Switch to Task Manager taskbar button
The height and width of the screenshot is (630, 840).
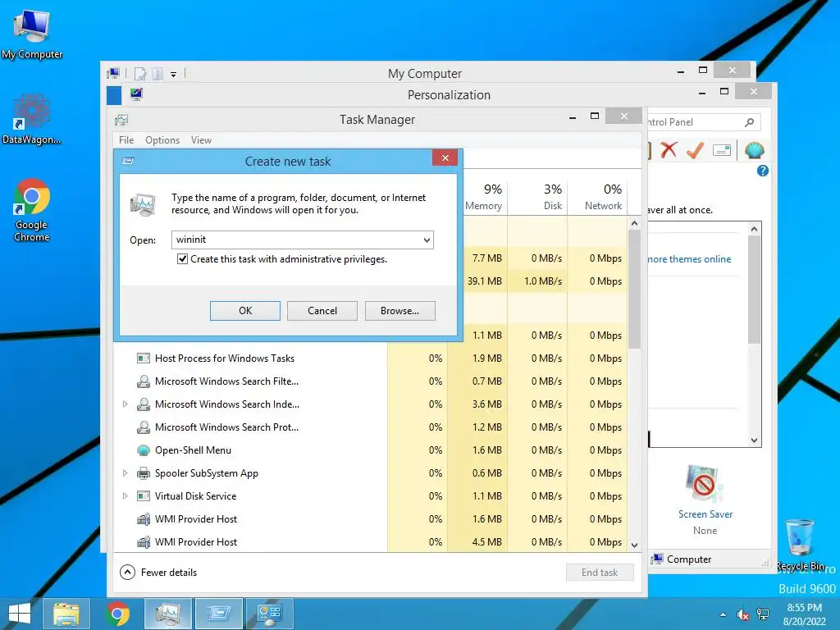(168, 614)
